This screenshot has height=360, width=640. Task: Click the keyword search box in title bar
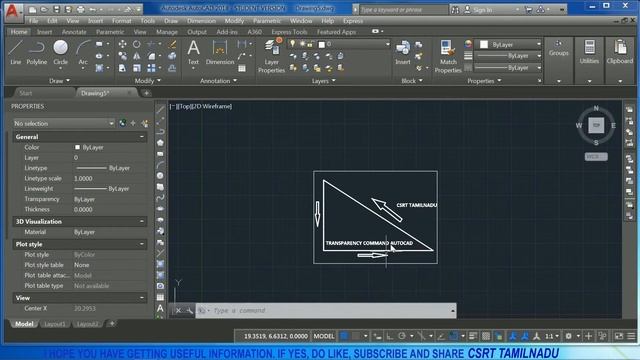point(403,9)
